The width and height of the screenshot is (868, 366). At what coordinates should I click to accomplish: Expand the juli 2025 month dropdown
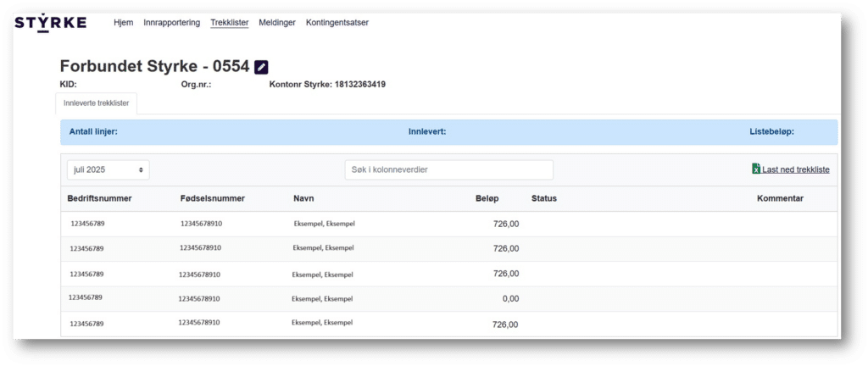(108, 170)
